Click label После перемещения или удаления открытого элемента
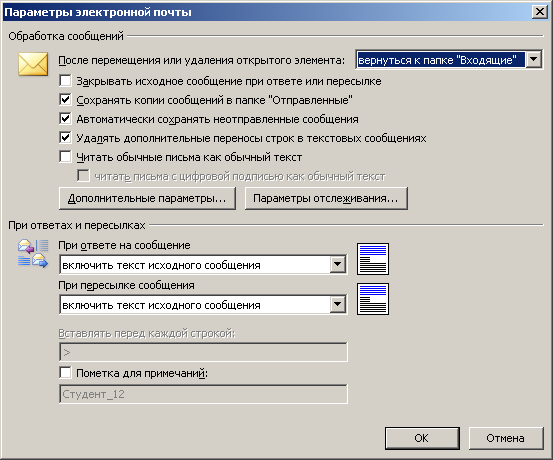Image resolution: width=553 pixels, height=460 pixels. pos(201,60)
